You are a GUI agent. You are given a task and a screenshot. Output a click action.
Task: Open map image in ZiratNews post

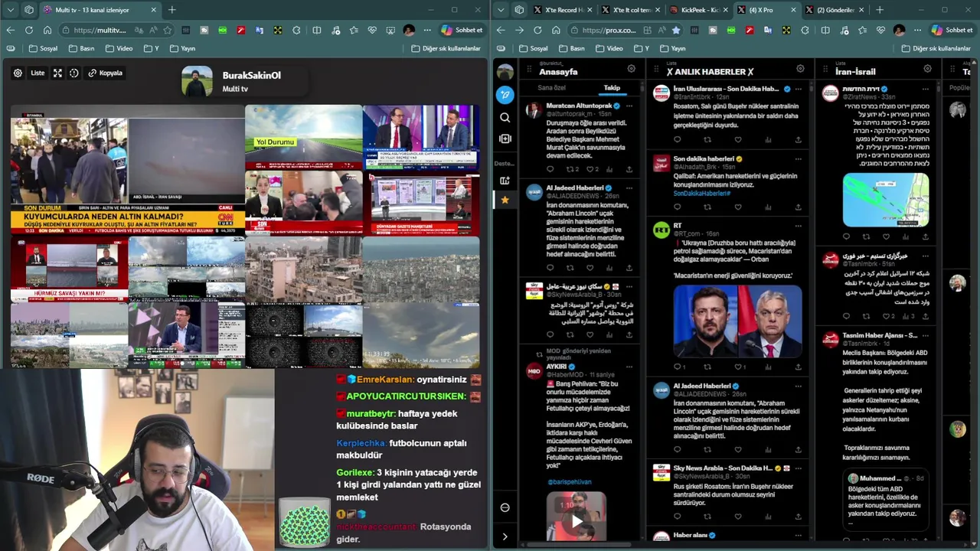[886, 200]
